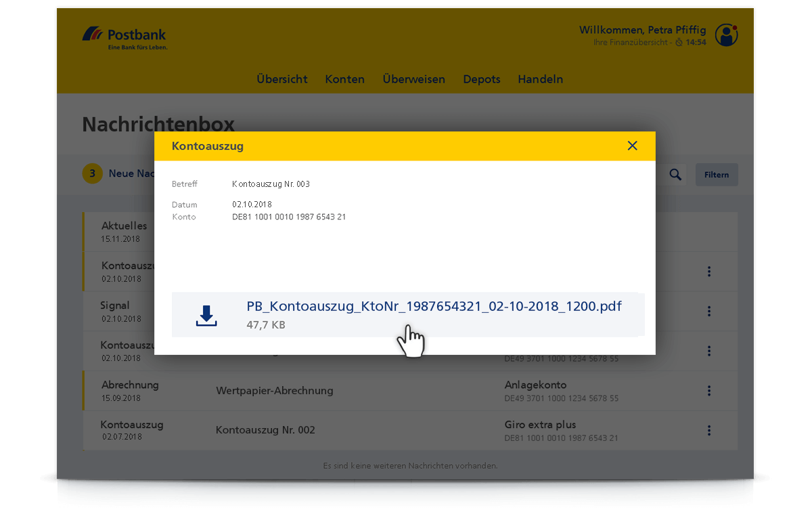The image size is (812, 508).
Task: Close the Kontoauszug dialog with the X
Action: 632,146
